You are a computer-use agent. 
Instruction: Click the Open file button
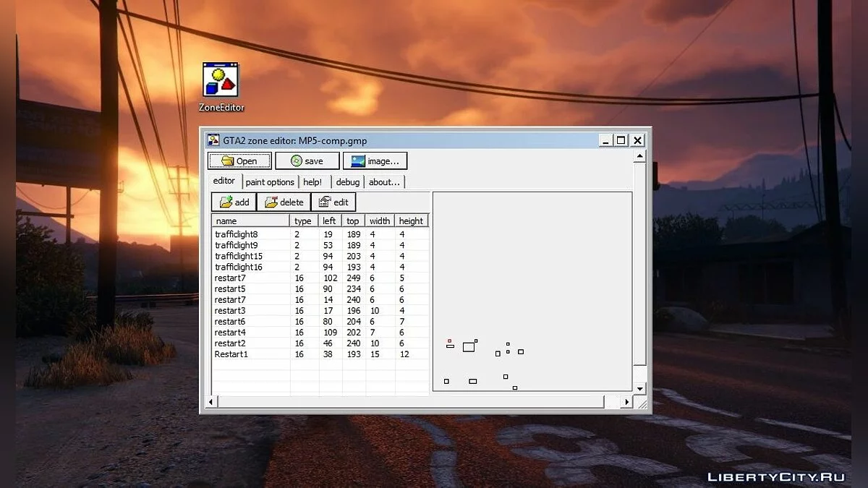point(240,161)
